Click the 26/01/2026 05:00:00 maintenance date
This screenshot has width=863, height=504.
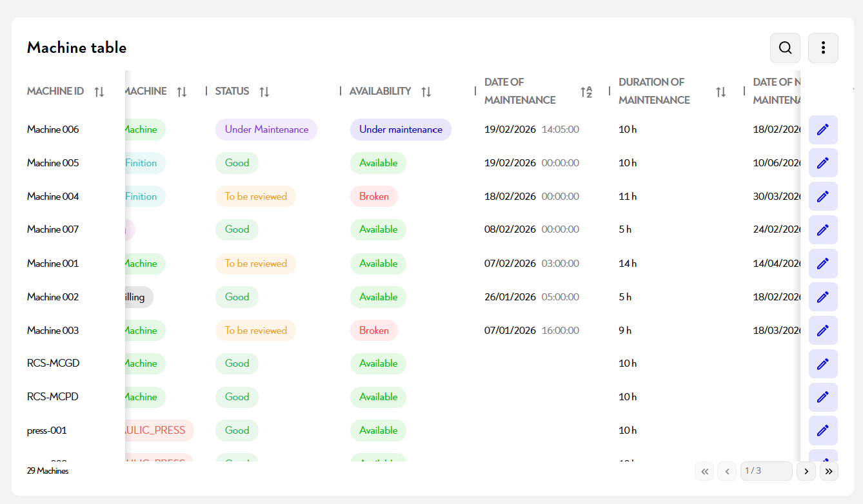click(x=531, y=297)
